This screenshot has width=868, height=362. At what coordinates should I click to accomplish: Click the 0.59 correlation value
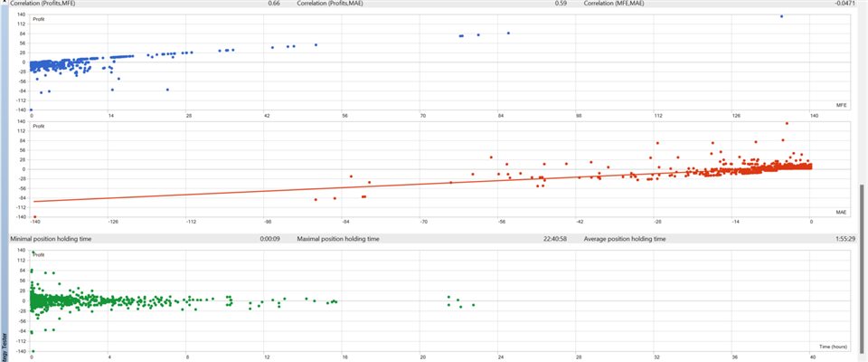(561, 4)
